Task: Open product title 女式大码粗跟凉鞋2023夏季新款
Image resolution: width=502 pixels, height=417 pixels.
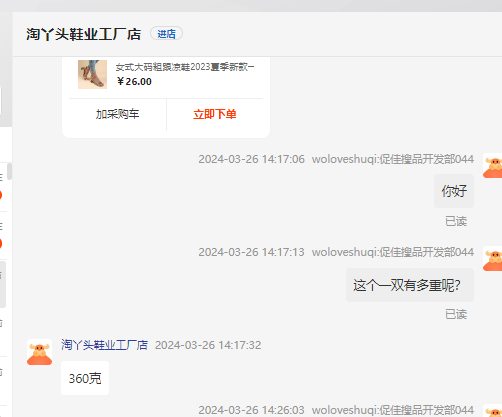Action: coord(185,67)
